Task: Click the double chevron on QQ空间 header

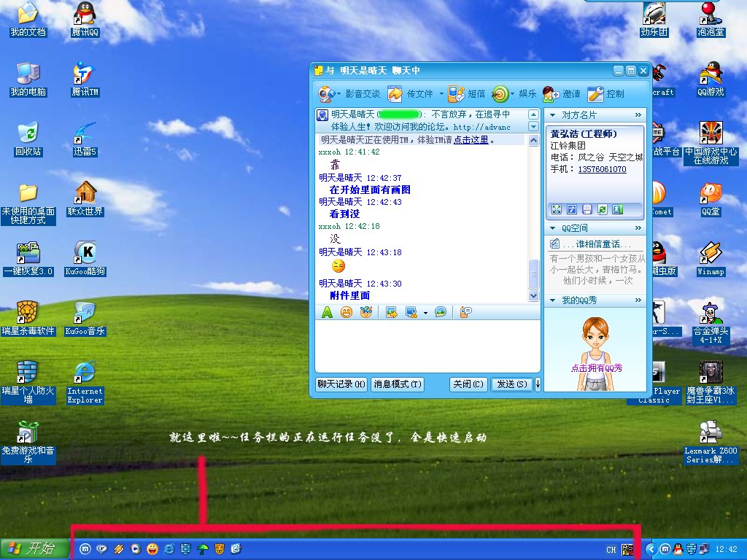Action: click(x=638, y=228)
